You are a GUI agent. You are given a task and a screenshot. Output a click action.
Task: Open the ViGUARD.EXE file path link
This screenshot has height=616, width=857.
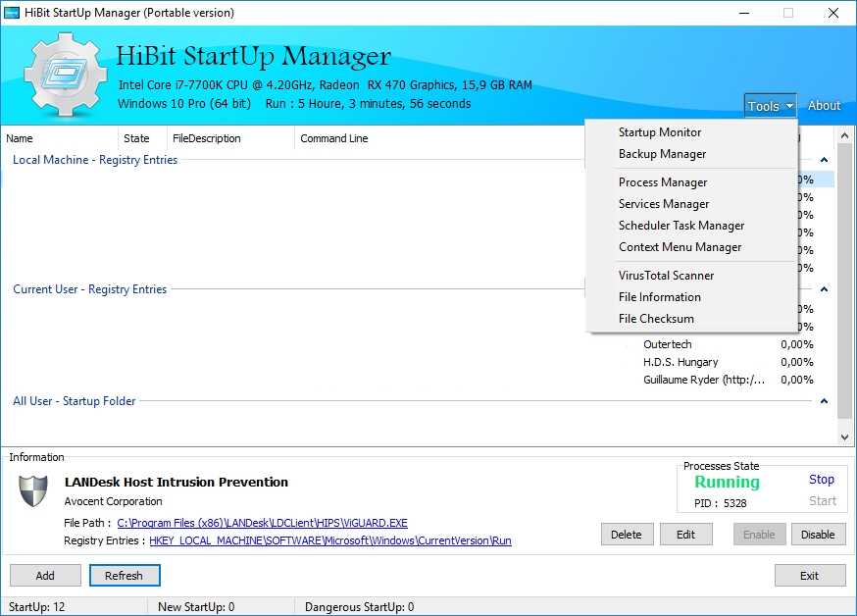[263, 523]
